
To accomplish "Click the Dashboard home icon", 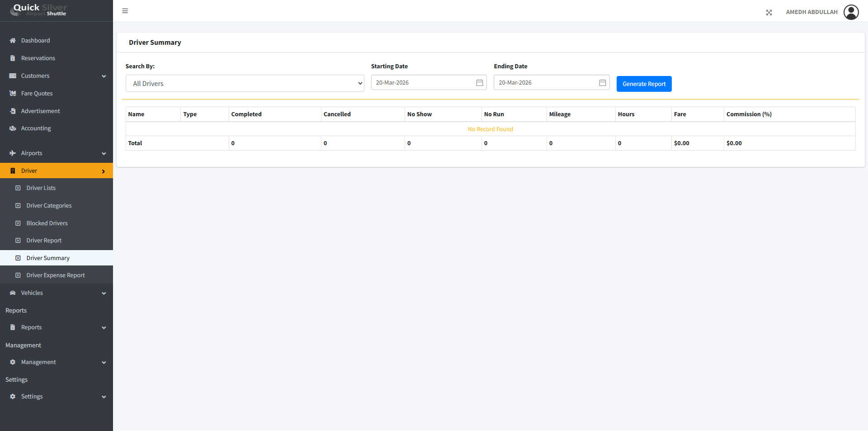I will (13, 41).
